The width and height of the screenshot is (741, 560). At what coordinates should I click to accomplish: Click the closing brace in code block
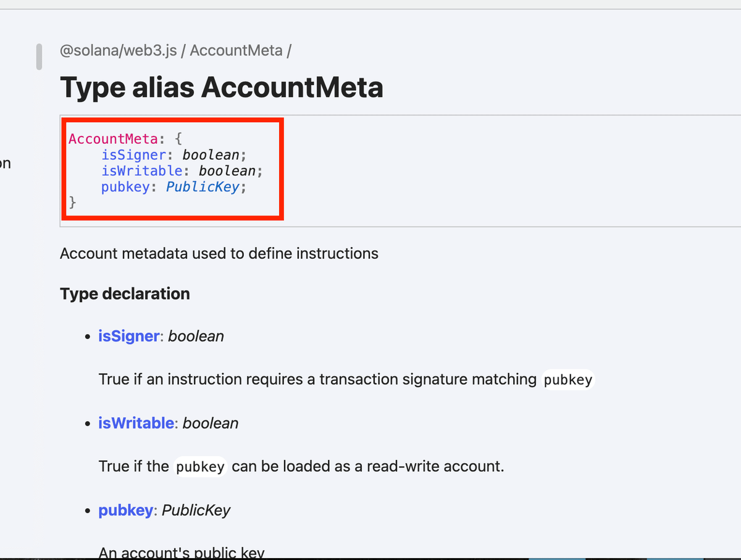[72, 203]
